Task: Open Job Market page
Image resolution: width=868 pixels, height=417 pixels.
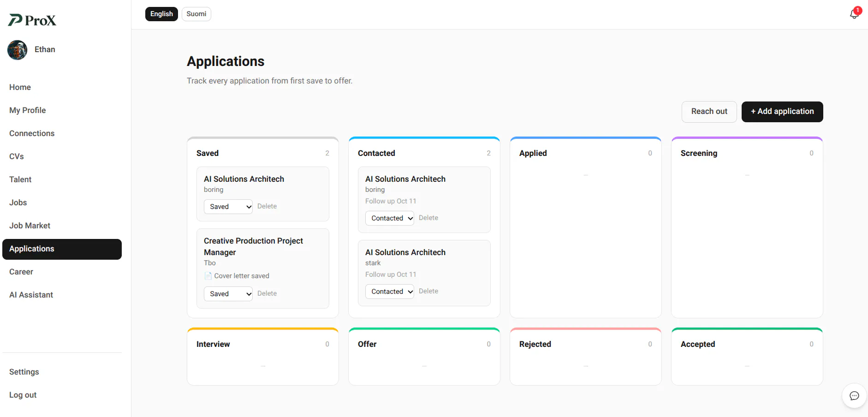Action: click(x=62, y=226)
